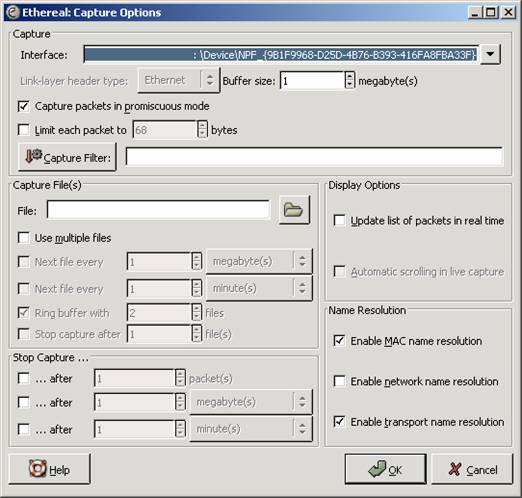
Task: Expand the Interface dropdown arrow
Action: 490,54
